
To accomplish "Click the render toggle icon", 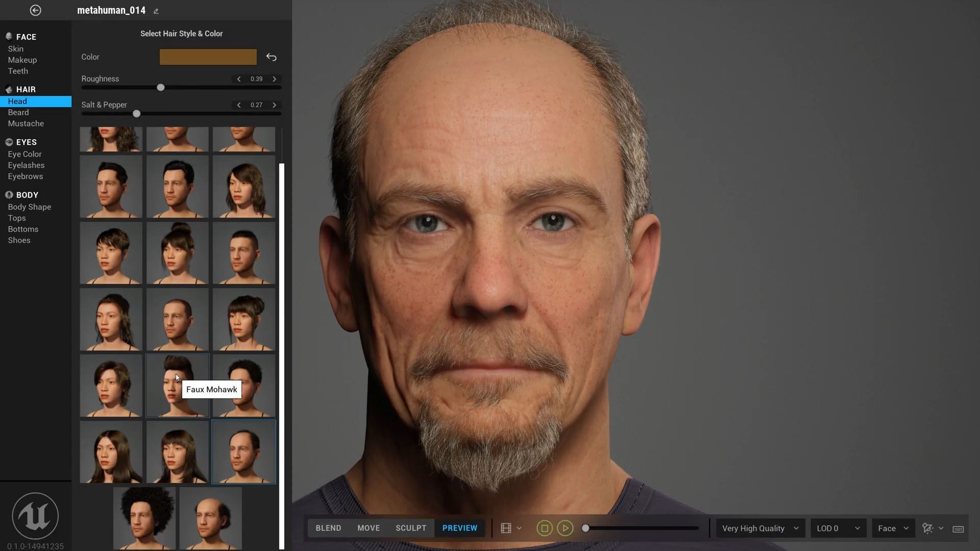I will [x=928, y=529].
